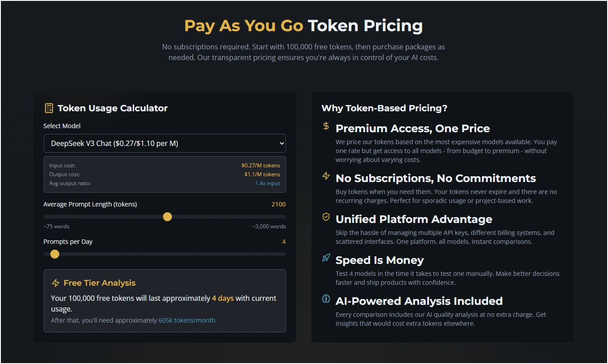Click the rocket icon beside Speed Is Money
This screenshot has width=608, height=364.
point(326,258)
